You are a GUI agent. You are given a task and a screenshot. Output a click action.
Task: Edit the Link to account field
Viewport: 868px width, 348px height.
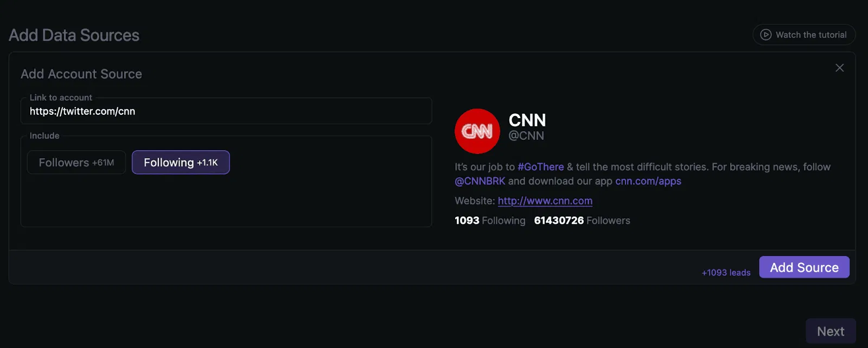(x=226, y=111)
